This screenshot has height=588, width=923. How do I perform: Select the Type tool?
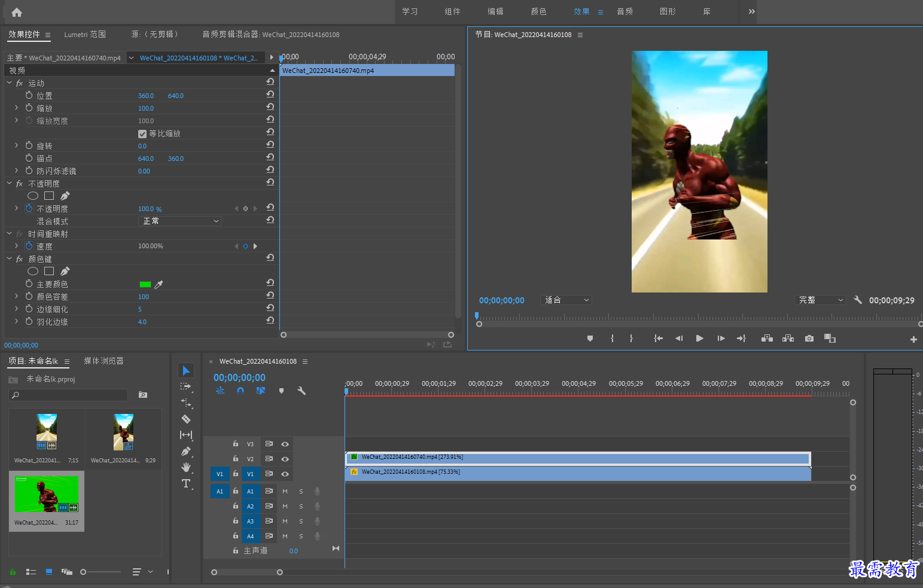click(186, 483)
